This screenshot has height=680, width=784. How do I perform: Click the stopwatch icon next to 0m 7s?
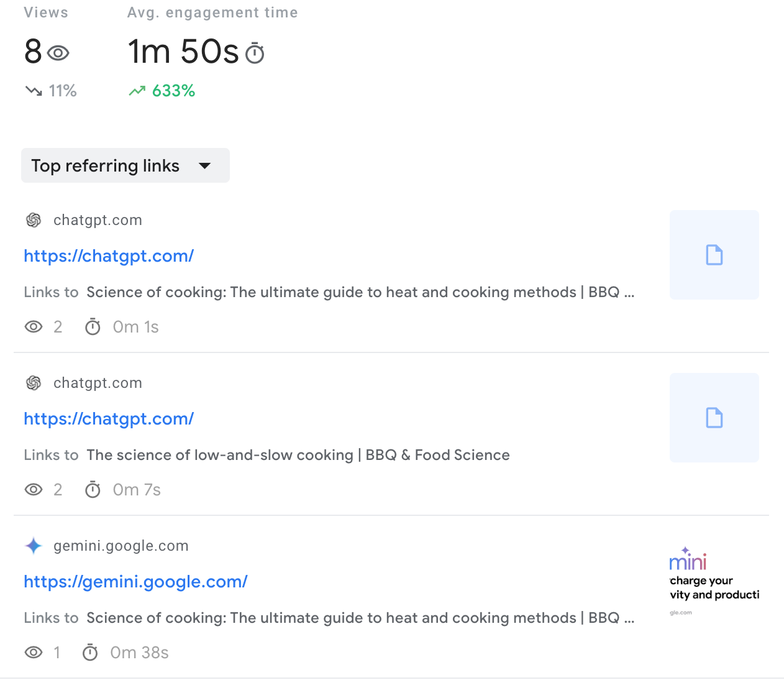coord(93,490)
